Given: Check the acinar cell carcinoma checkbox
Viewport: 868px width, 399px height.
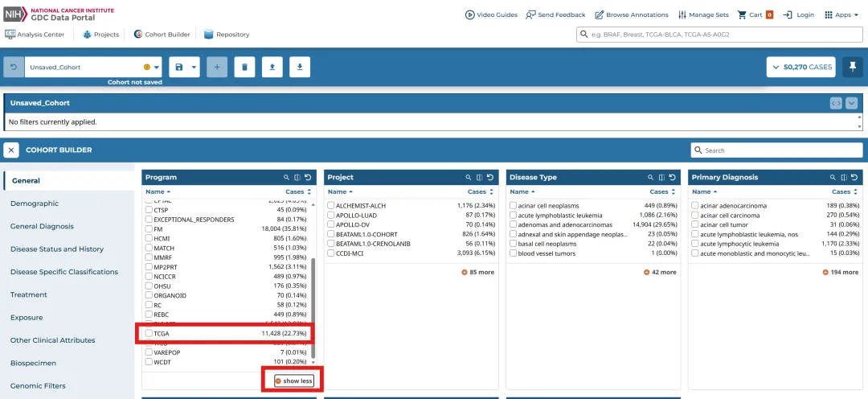Looking at the screenshot, I should coord(695,215).
